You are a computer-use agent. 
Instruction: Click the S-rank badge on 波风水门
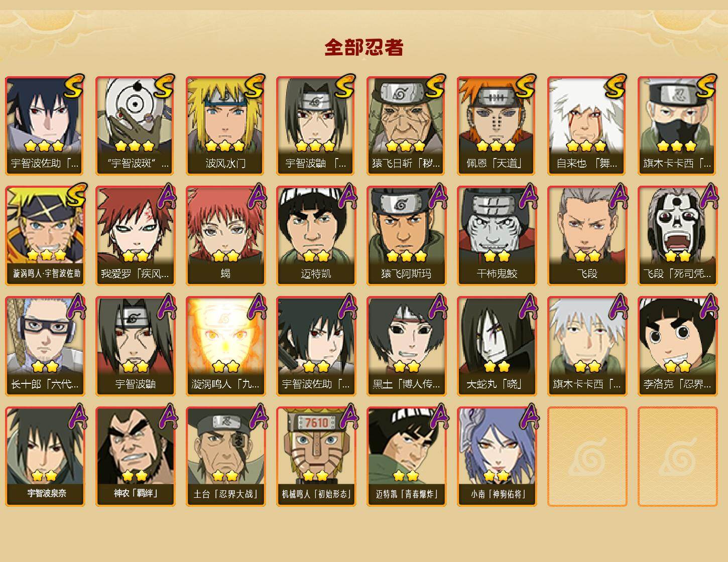coord(255,86)
